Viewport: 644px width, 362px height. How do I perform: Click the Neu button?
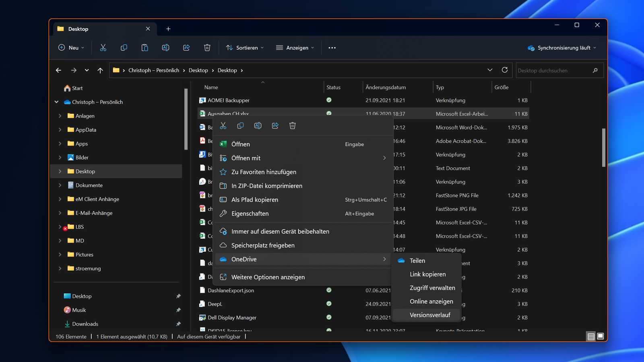tap(71, 48)
